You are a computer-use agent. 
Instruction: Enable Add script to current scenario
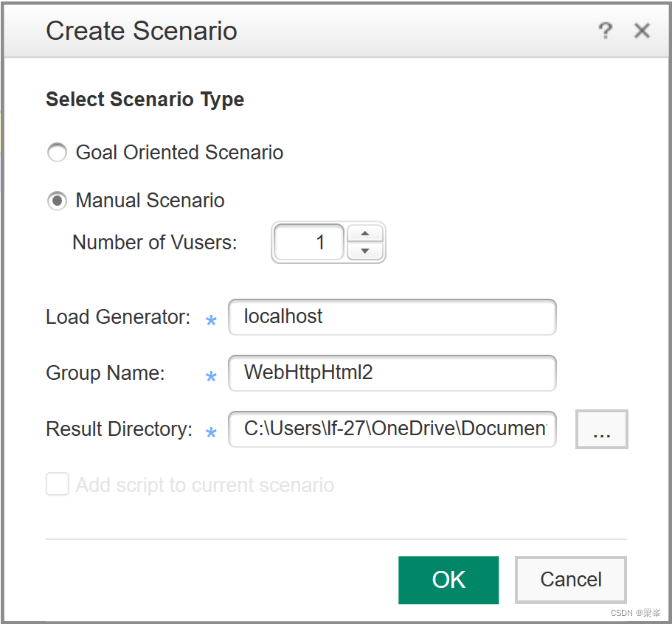click(x=57, y=485)
